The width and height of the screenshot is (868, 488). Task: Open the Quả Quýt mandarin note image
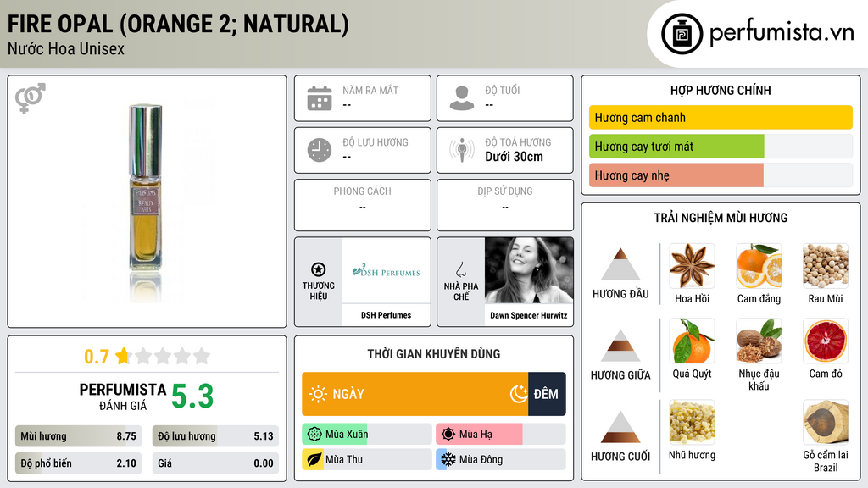pos(692,341)
